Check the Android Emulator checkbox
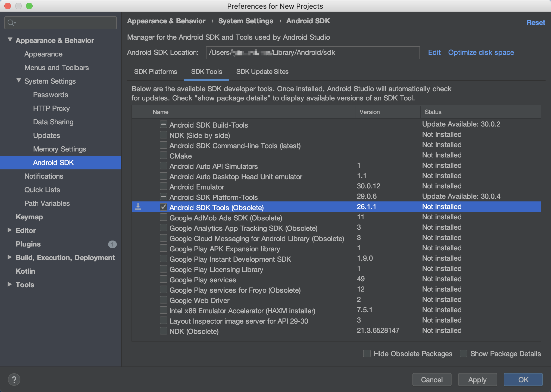551x392 pixels. [x=163, y=186]
